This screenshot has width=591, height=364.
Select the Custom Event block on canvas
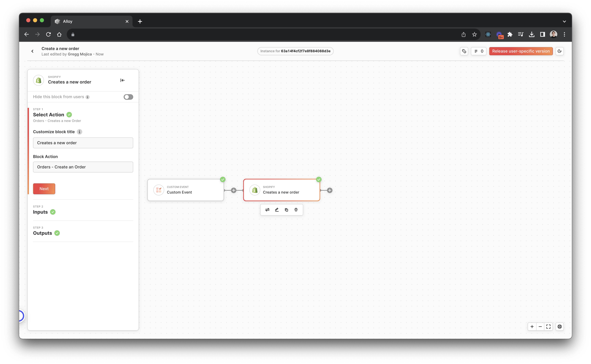186,190
